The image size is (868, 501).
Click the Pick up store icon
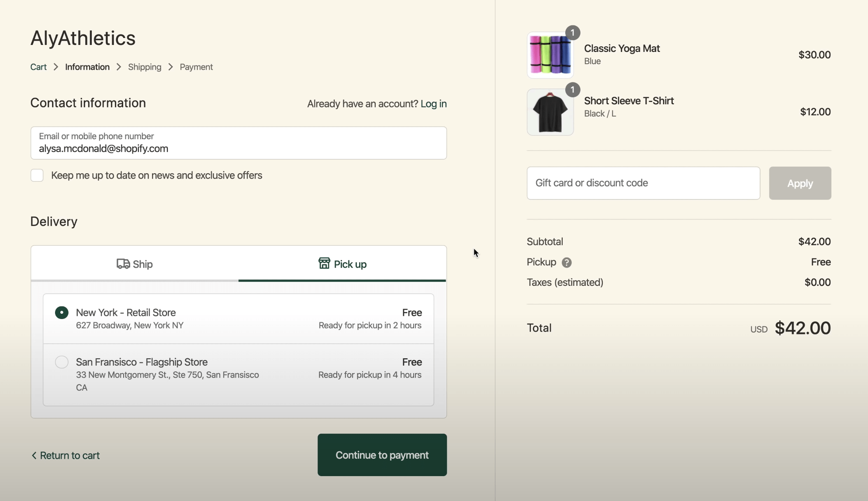(324, 264)
